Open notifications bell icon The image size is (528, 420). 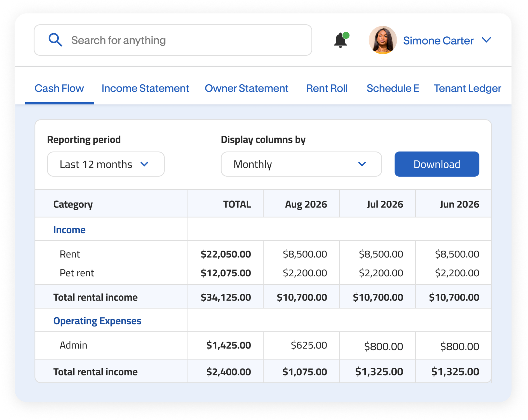(341, 40)
